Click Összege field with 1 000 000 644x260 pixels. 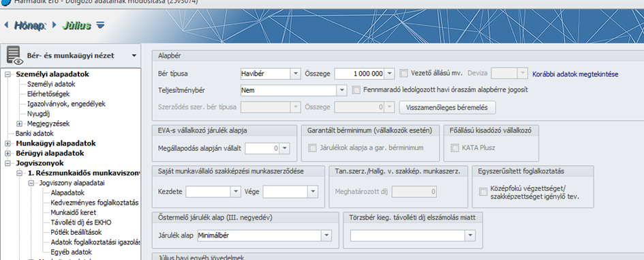click(x=359, y=74)
